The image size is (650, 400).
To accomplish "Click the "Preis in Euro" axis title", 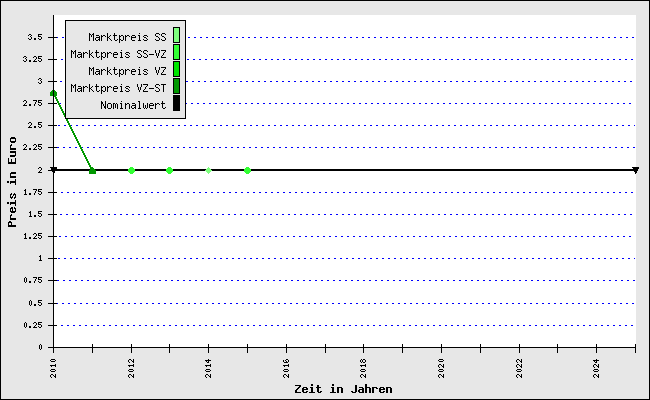I will 13,183.
